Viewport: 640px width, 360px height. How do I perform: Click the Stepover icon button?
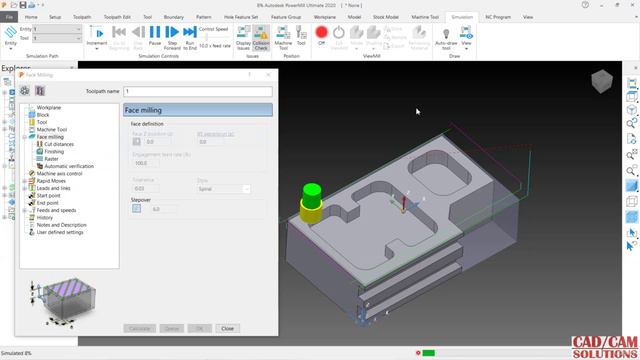tap(136, 209)
